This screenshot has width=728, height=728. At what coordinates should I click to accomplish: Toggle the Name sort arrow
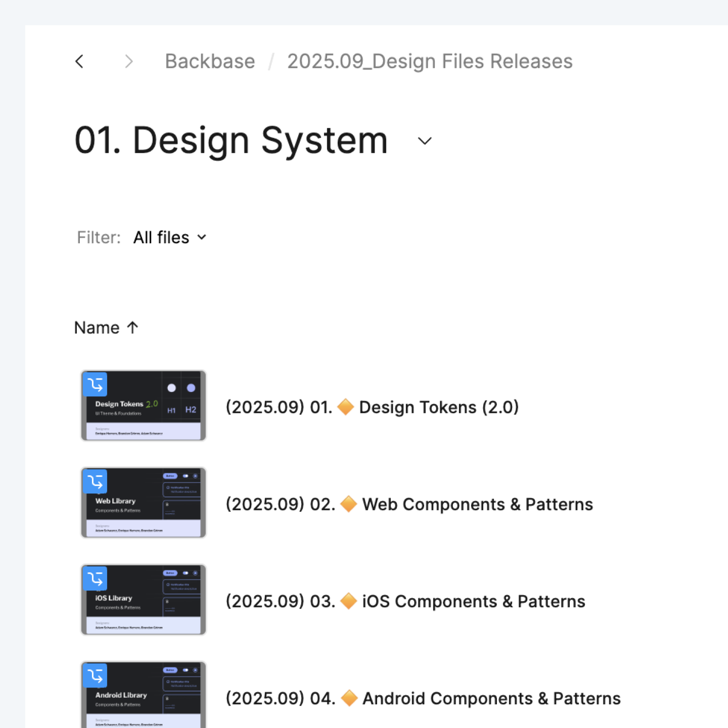click(132, 328)
